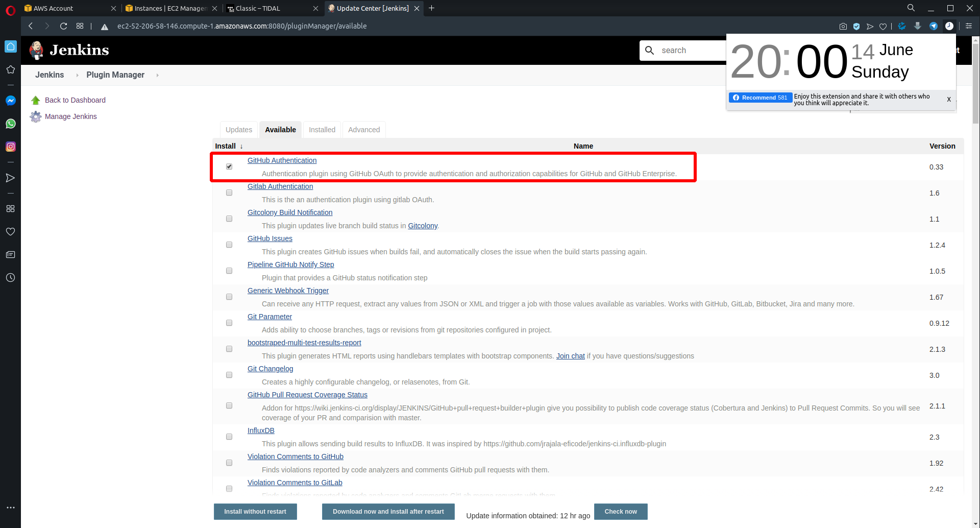Click Install without restart button
Image resolution: width=980 pixels, height=528 pixels.
tap(255, 512)
